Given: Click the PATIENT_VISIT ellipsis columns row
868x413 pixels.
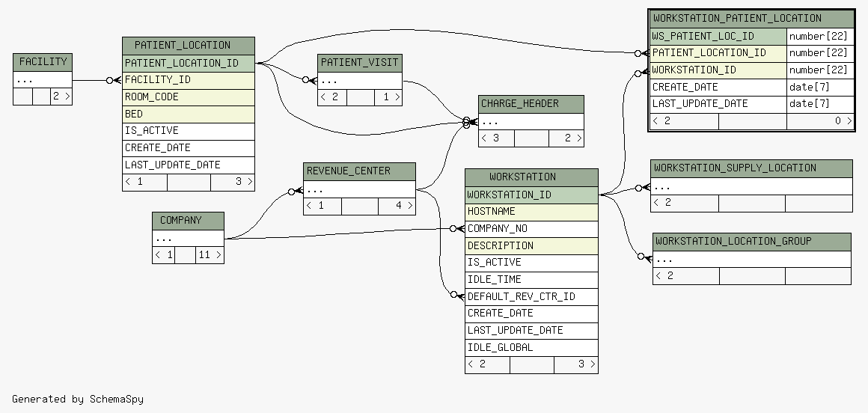Looking at the screenshot, I should (x=360, y=81).
